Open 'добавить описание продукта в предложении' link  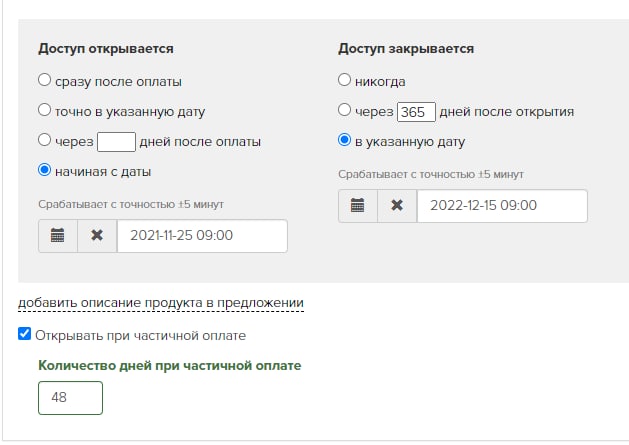tap(161, 303)
